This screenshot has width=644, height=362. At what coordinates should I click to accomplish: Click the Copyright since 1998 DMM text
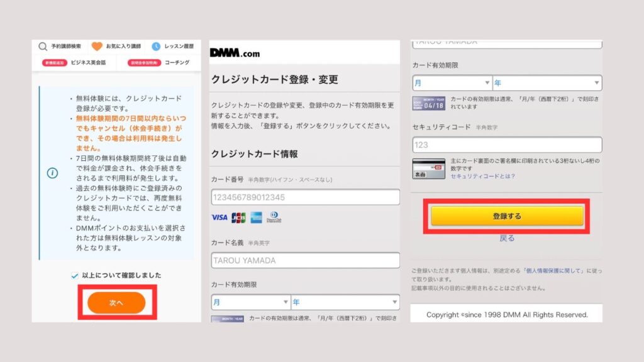507,315
